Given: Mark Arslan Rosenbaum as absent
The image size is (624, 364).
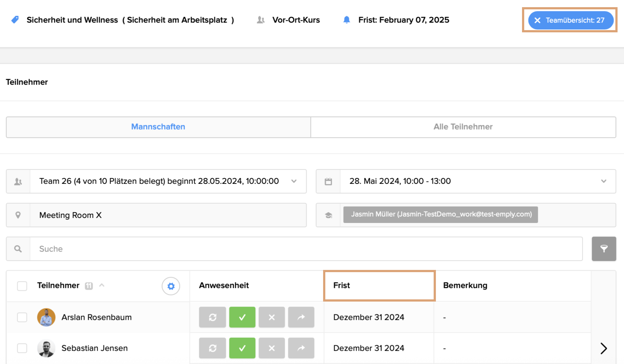Looking at the screenshot, I should pyautogui.click(x=272, y=317).
